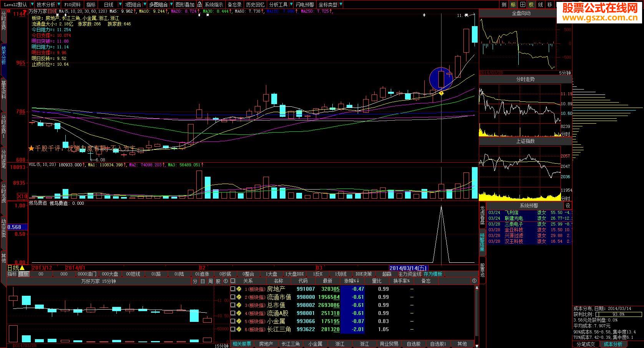Open the 日线 period dropdown arrow
Viewport: 644px width, 348px height.
coord(120,5)
